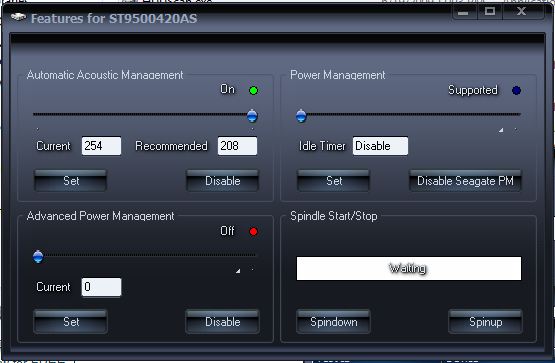
Task: Click the "Supported" status text
Action: (473, 90)
